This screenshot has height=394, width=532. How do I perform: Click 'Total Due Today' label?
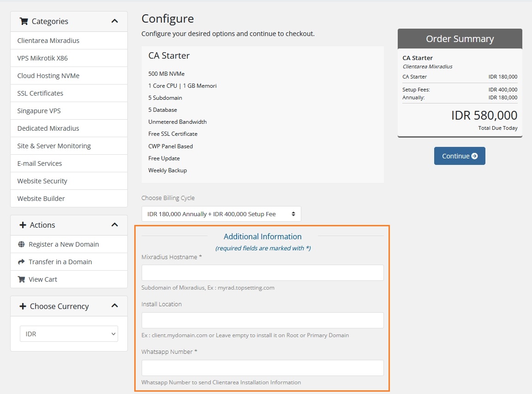click(498, 128)
